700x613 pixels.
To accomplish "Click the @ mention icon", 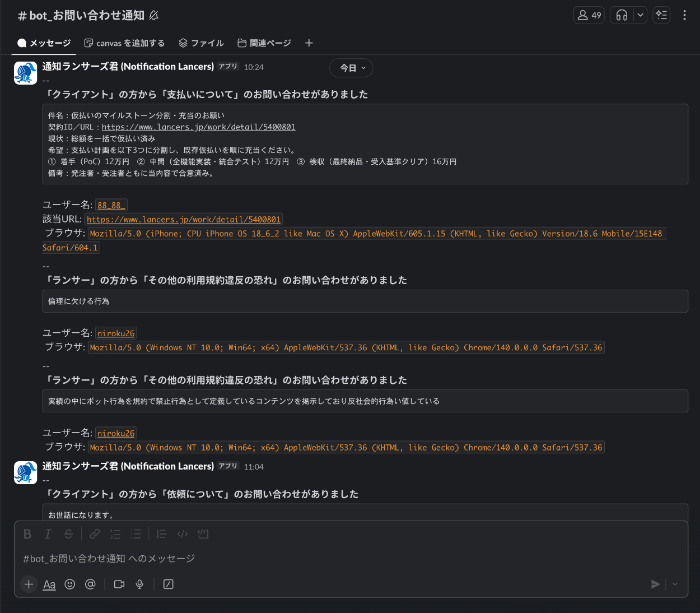I will point(90,584).
